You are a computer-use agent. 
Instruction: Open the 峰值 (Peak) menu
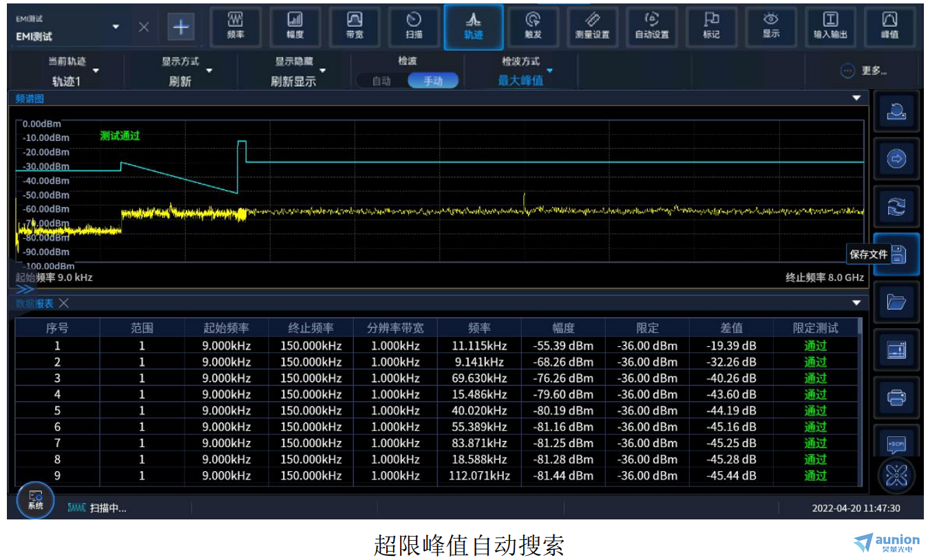889,27
